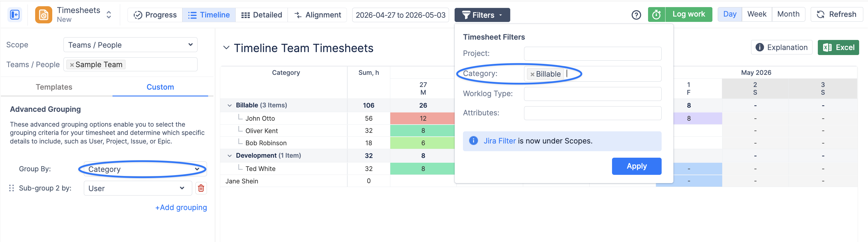Image resolution: width=868 pixels, height=242 pixels.
Task: Export the timesheet to Excel
Action: (x=838, y=47)
